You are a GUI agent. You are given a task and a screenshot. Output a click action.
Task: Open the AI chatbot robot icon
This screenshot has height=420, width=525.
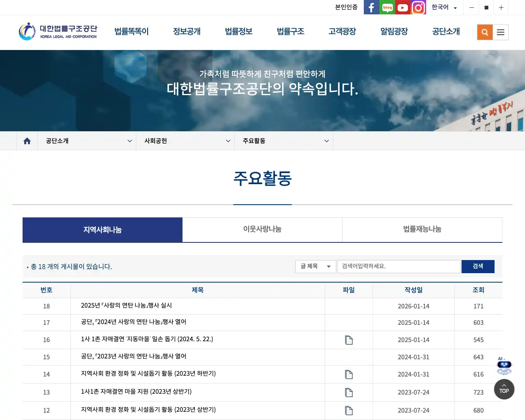click(x=504, y=366)
